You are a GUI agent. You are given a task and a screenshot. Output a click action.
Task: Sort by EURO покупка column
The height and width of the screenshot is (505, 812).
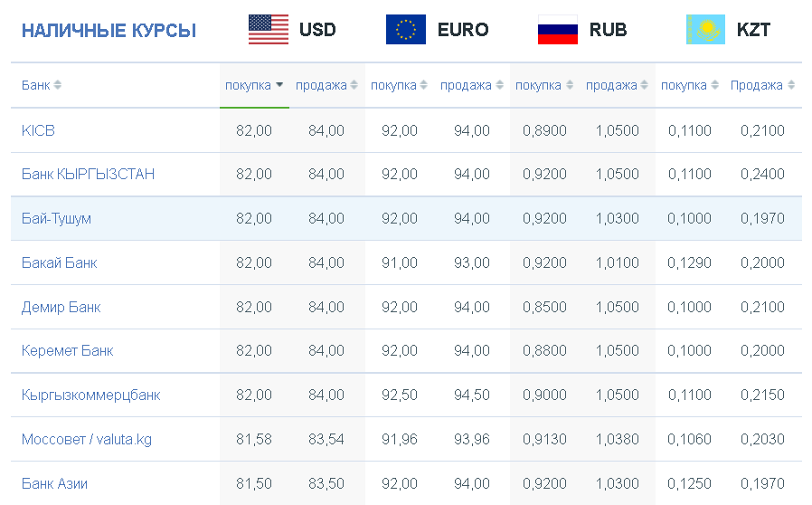(399, 86)
